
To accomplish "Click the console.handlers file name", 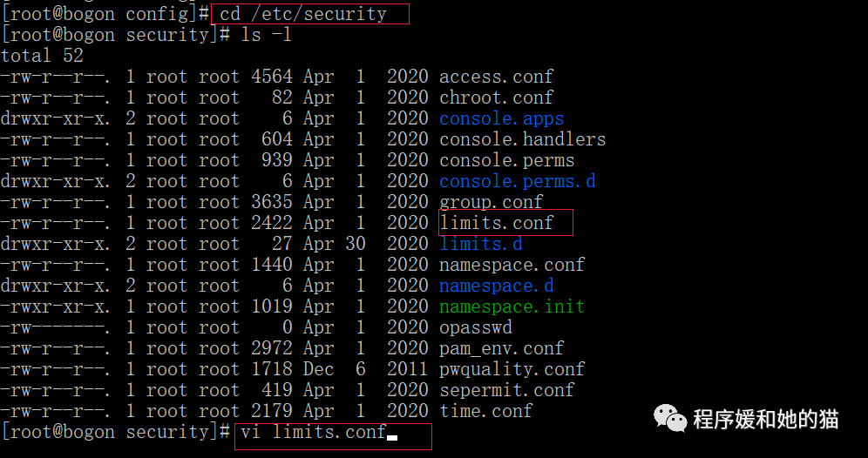I will coord(522,139).
